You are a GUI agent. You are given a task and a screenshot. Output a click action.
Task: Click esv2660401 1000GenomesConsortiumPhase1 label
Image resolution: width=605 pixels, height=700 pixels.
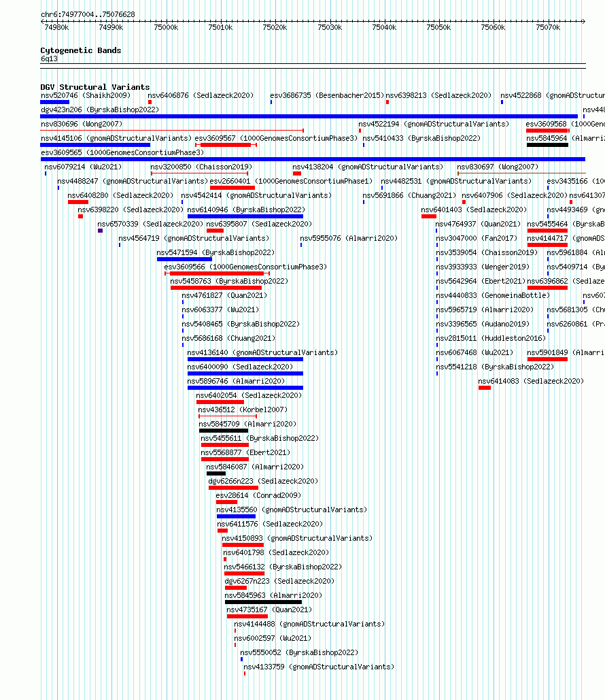pyautogui.click(x=291, y=181)
